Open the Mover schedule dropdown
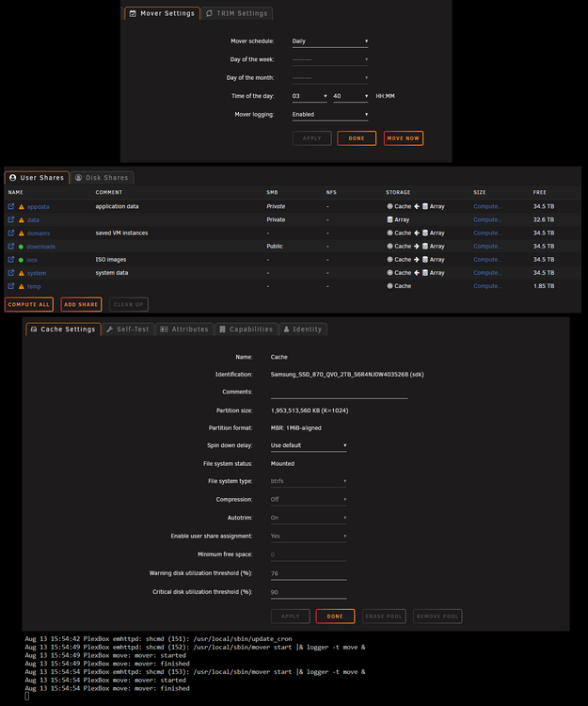588x706 pixels. click(330, 41)
